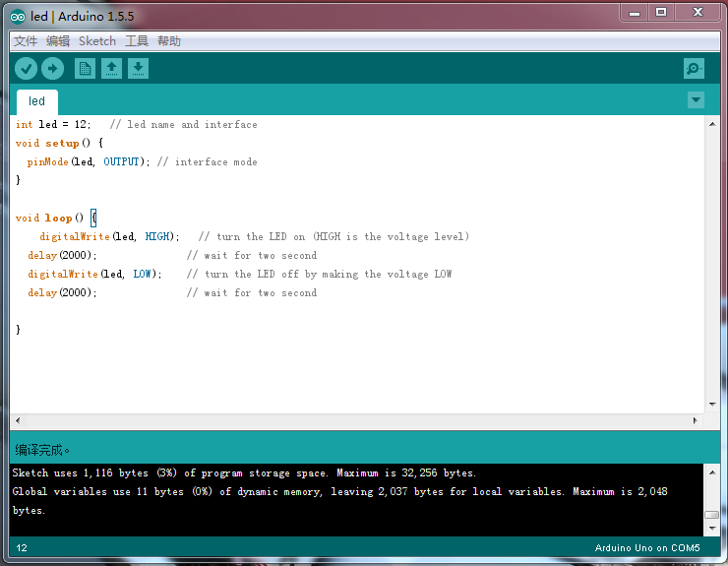This screenshot has height=566, width=728.
Task: Click the 编译完成 status message
Action: 42,450
